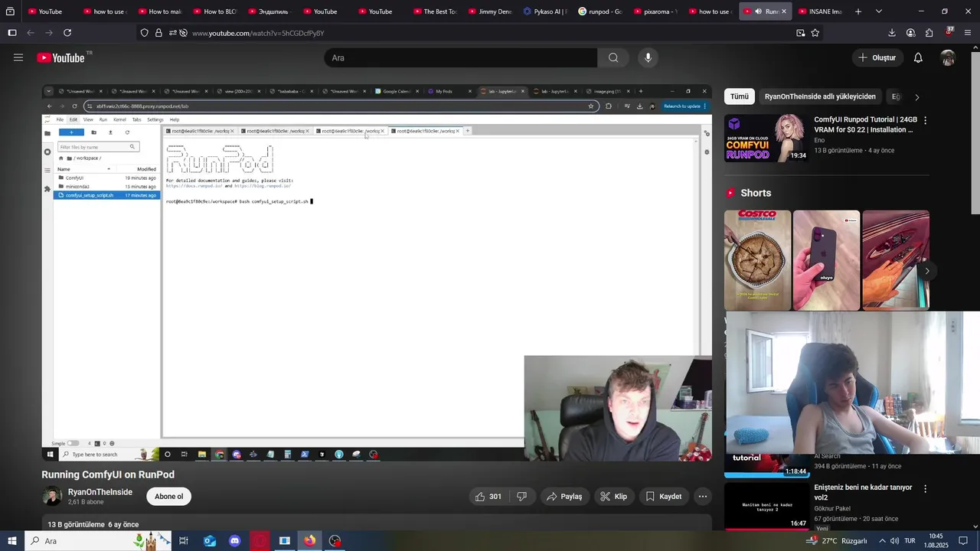980x551 pixels.
Task: Open the site security padlock info
Action: 158,33
